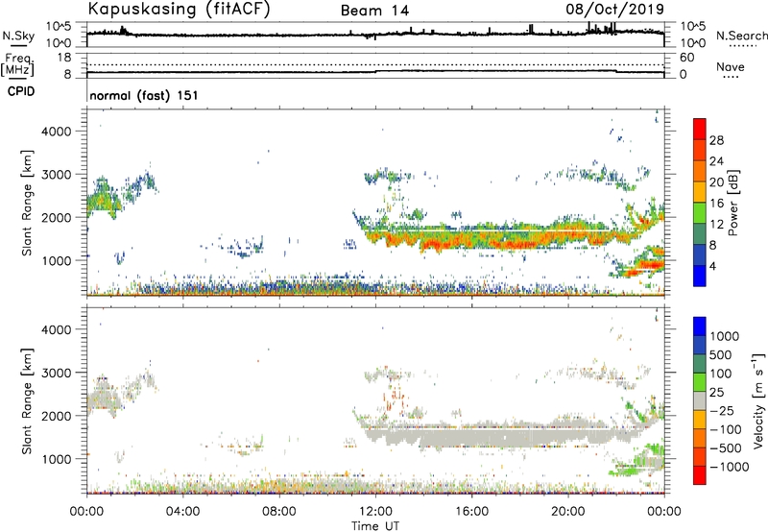Click the "25" velocity colorbar value
This screenshot has height=532, width=768.
click(716, 392)
